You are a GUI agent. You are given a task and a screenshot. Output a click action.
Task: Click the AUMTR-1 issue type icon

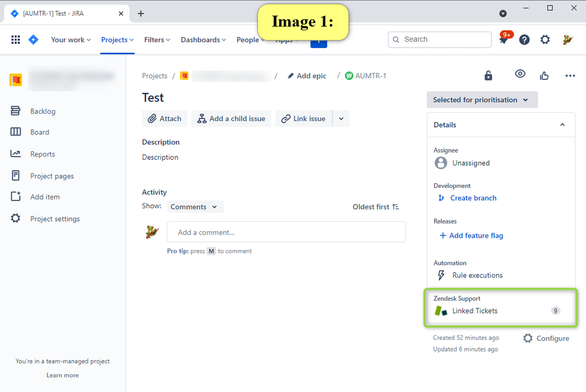349,76
